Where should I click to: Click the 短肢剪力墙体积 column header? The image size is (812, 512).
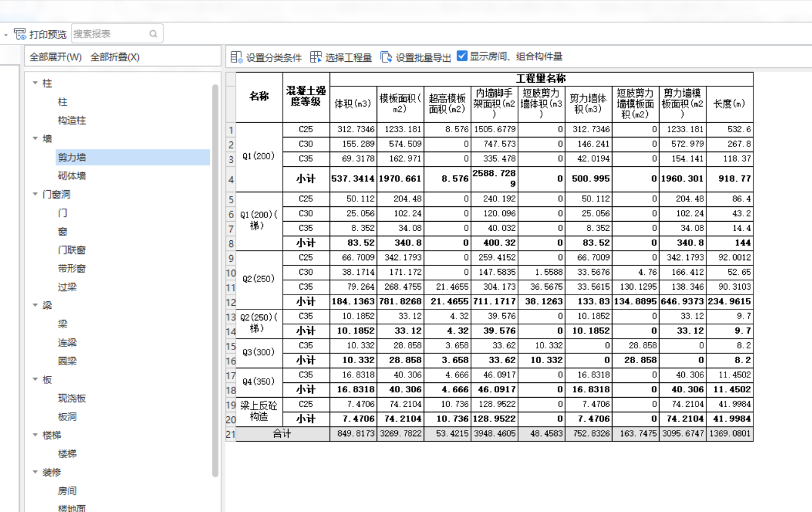point(541,104)
